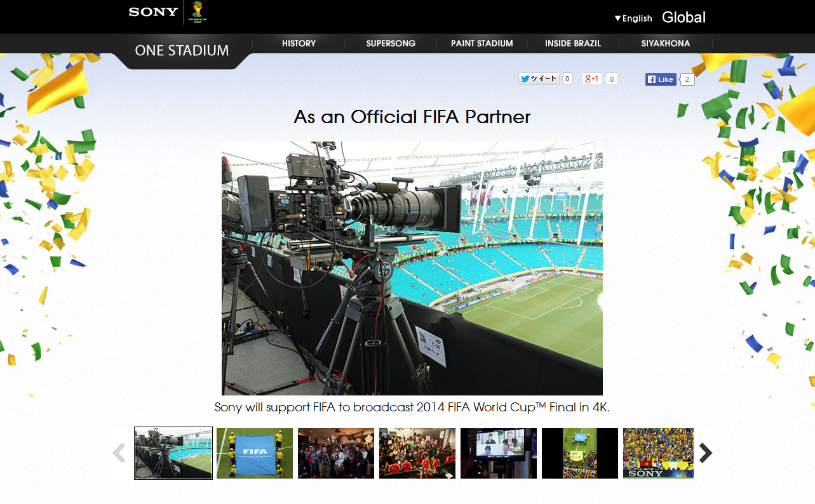Open the HISTORY menu item
The image size is (815, 504).
point(299,43)
